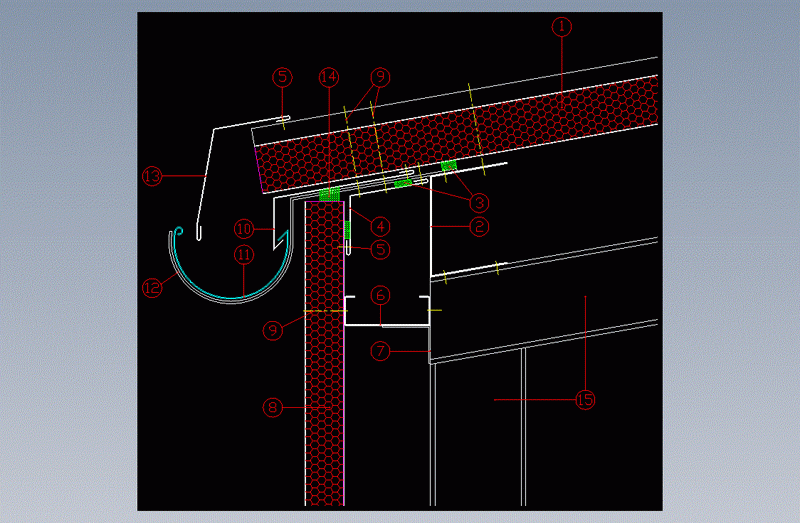
Task: Click callout bubble number 10
Action: click(x=243, y=229)
